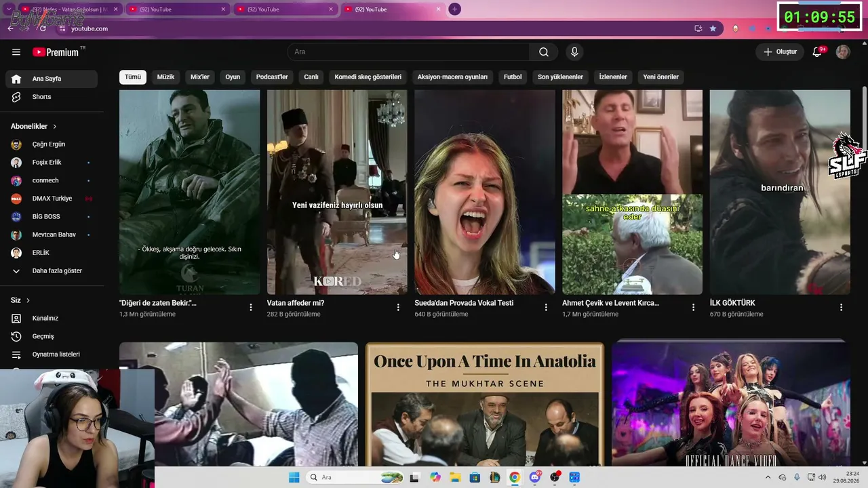Select the Son yüklenenler chip
Screen dimensions: 868x488
tap(560, 77)
